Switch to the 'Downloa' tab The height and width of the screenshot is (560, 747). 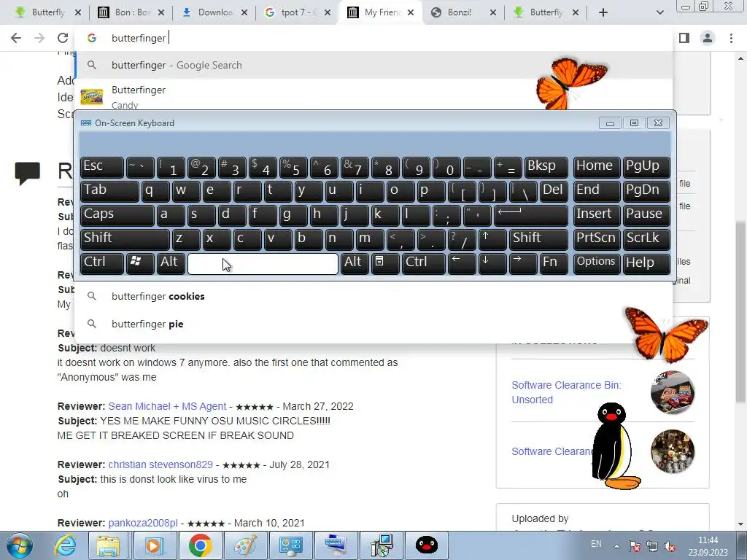point(214,12)
